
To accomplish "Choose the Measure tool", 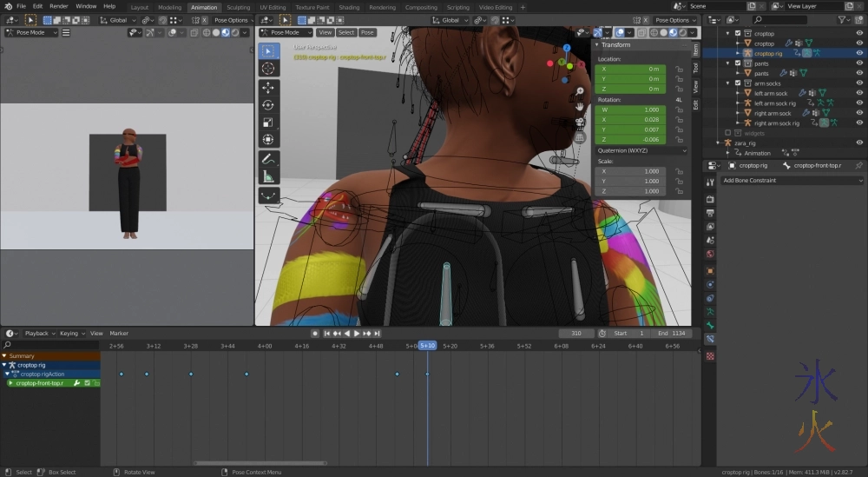I will pos(268,176).
